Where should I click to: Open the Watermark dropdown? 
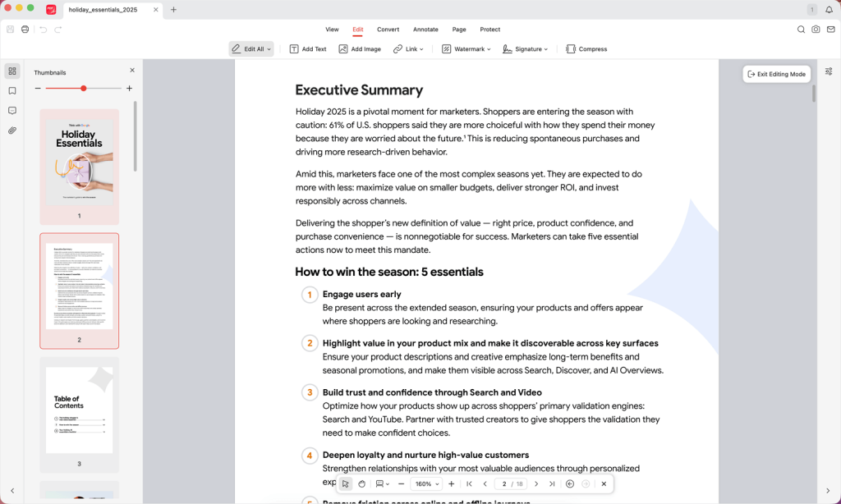466,48
